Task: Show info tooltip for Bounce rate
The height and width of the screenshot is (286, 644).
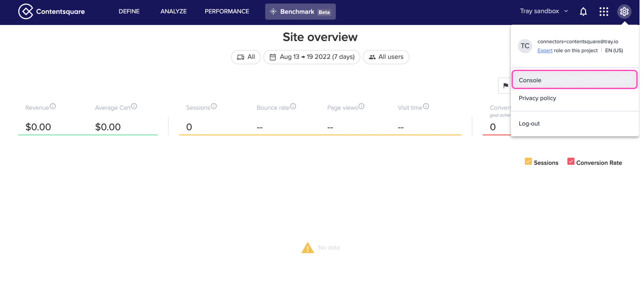Action: point(293,106)
